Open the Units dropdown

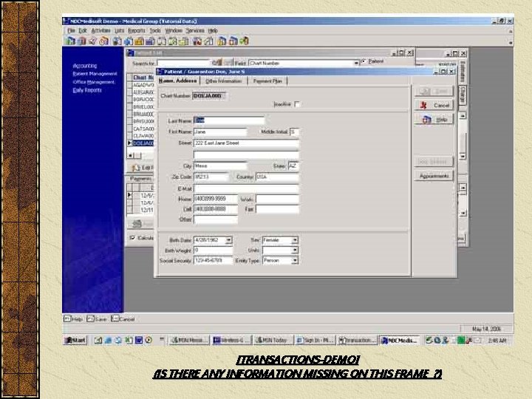[295, 250]
